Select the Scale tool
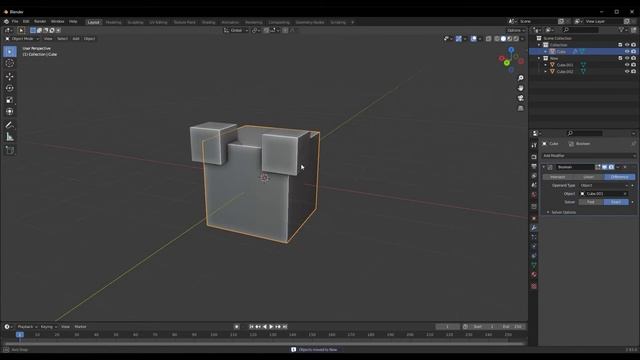The width and height of the screenshot is (640, 360). pyautogui.click(x=10, y=100)
